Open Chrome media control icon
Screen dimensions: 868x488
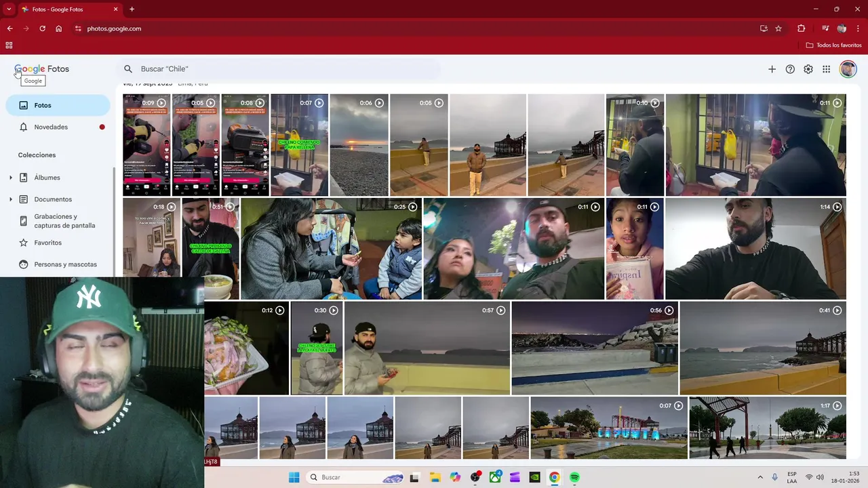825,28
